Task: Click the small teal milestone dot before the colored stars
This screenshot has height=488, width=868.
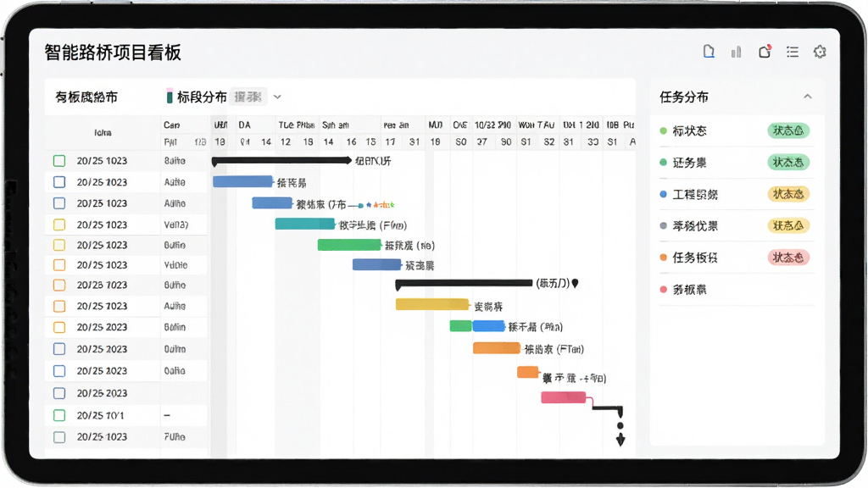Action: [360, 205]
